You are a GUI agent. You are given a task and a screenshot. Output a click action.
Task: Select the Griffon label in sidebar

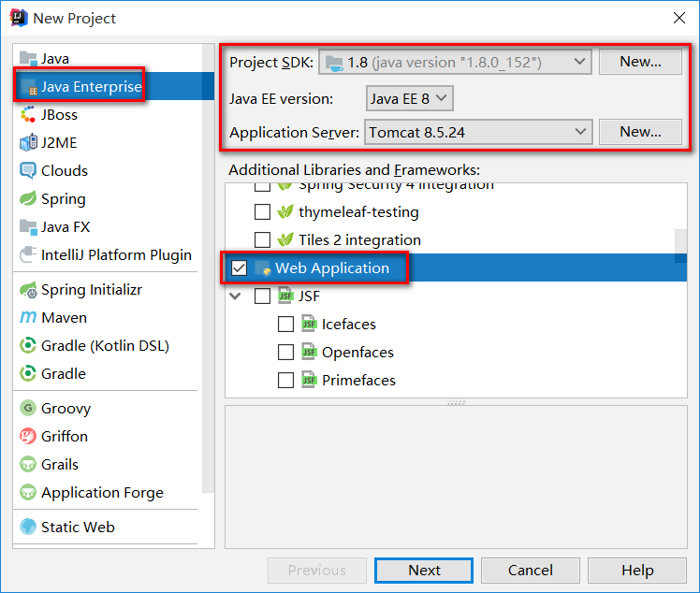click(x=65, y=437)
